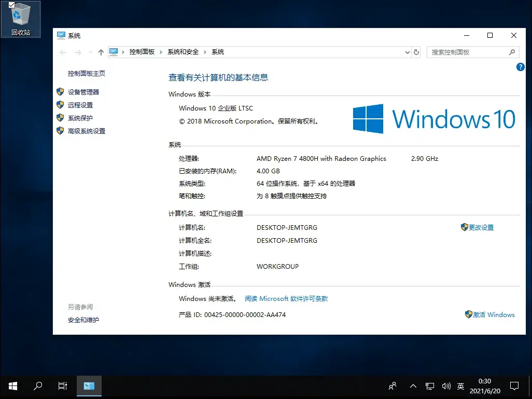Viewport: 532px width, 399px height.
Task: Click shield icon beside 高级系统设置
Action: pyautogui.click(x=60, y=131)
